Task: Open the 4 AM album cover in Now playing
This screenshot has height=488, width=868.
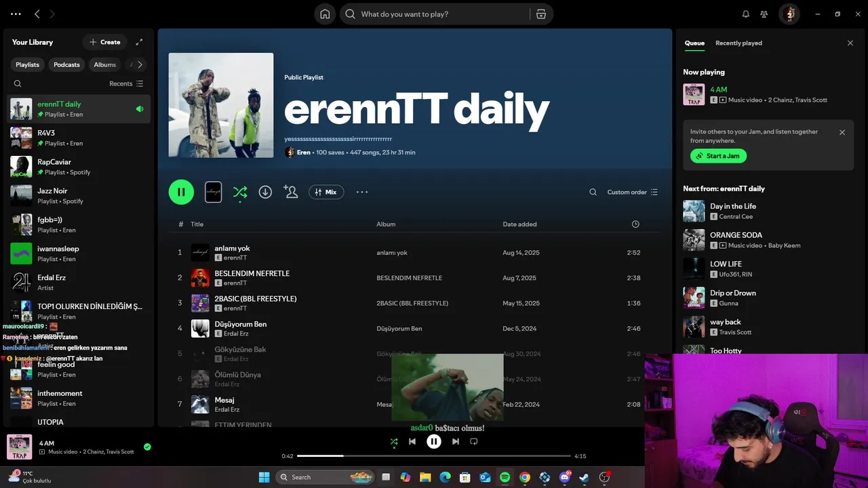Action: 694,94
